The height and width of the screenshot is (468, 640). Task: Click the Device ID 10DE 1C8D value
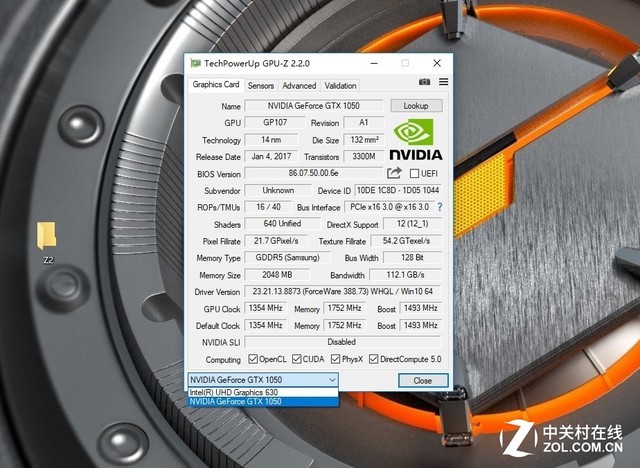(x=398, y=190)
